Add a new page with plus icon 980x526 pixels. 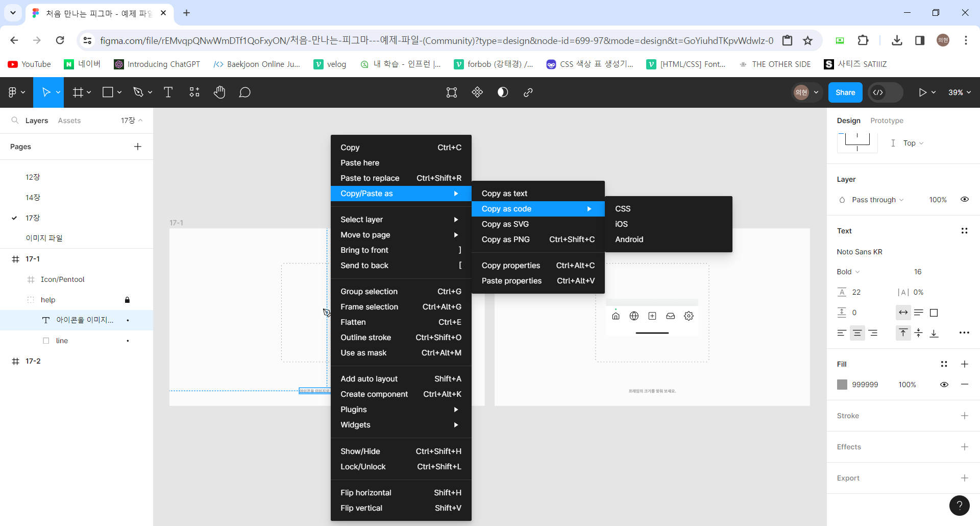pyautogui.click(x=138, y=147)
